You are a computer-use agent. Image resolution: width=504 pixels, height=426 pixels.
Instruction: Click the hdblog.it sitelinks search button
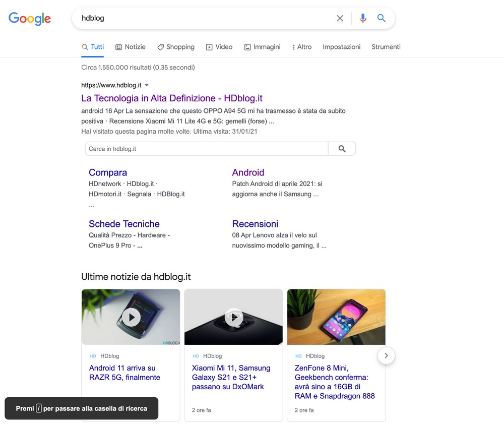point(342,149)
